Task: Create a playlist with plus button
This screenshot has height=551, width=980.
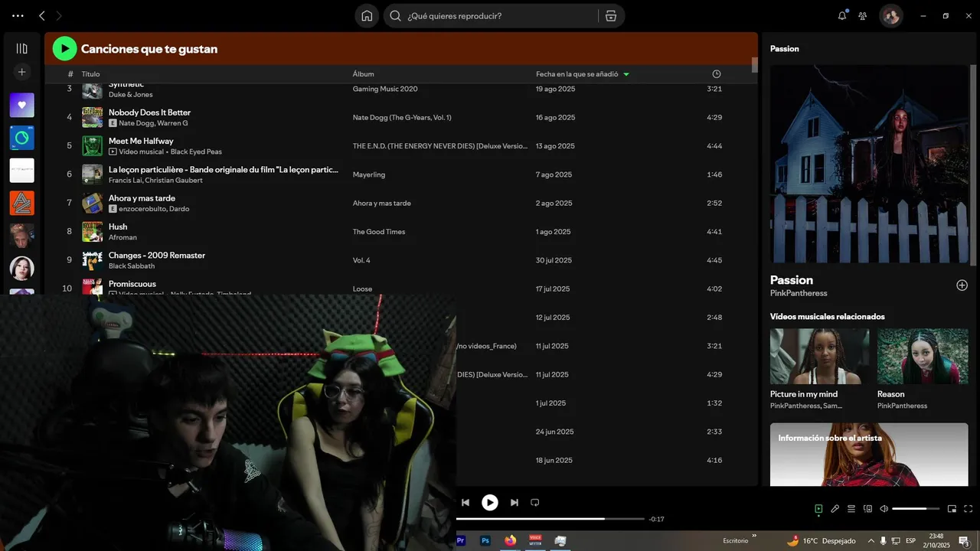Action: [21, 72]
